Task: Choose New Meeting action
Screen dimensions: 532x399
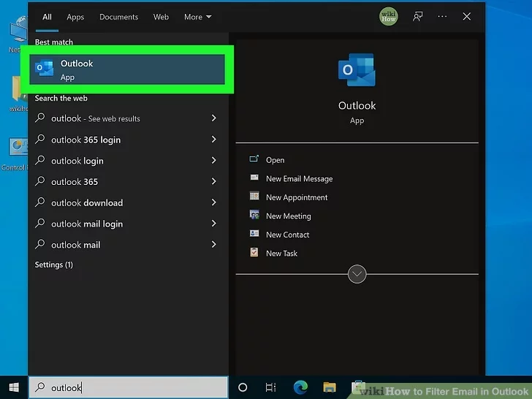Action: (289, 216)
